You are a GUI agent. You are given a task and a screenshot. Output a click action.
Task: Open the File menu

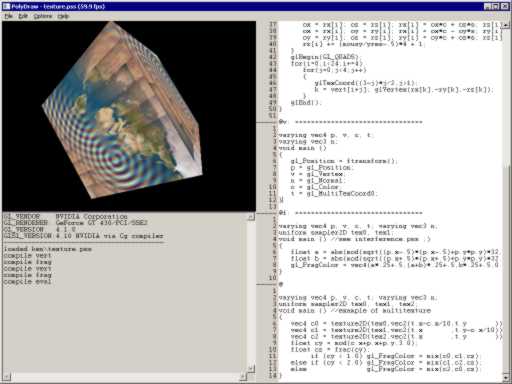8,16
